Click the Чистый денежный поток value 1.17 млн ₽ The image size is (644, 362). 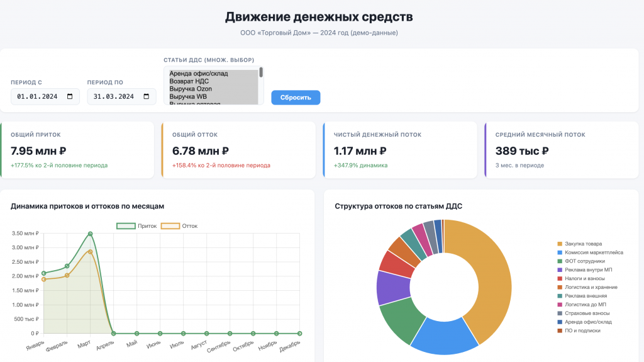click(x=360, y=151)
